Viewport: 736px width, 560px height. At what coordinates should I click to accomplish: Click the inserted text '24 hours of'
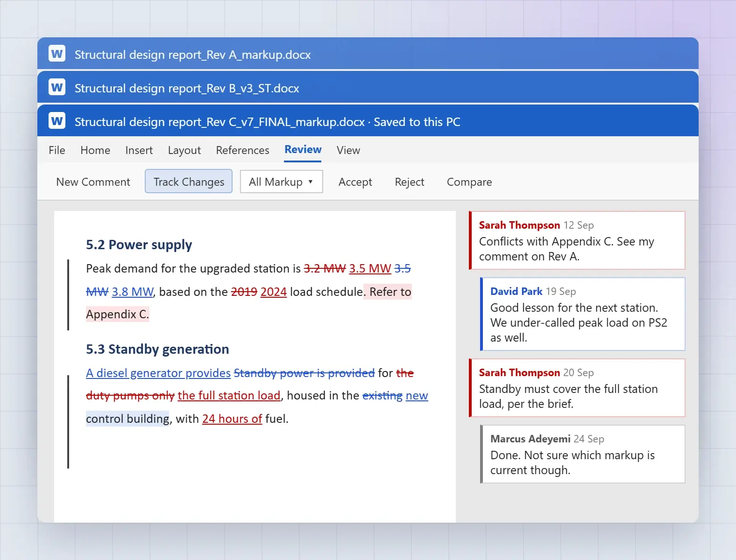coord(232,419)
